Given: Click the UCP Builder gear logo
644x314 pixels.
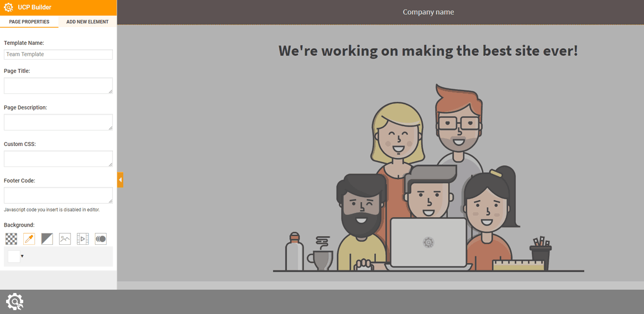Looking at the screenshot, I should pyautogui.click(x=9, y=8).
